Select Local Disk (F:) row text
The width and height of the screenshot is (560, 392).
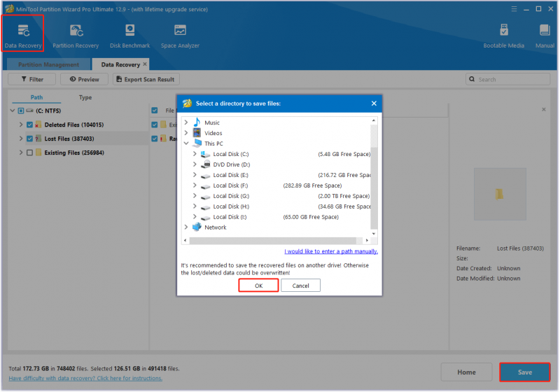tap(230, 185)
